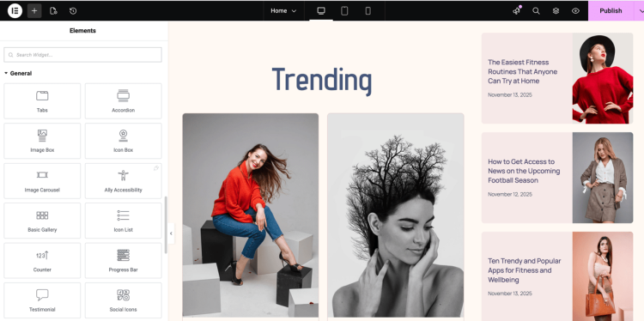Expand the Publish options arrow
Image resolution: width=644 pixels, height=321 pixels.
(x=640, y=10)
